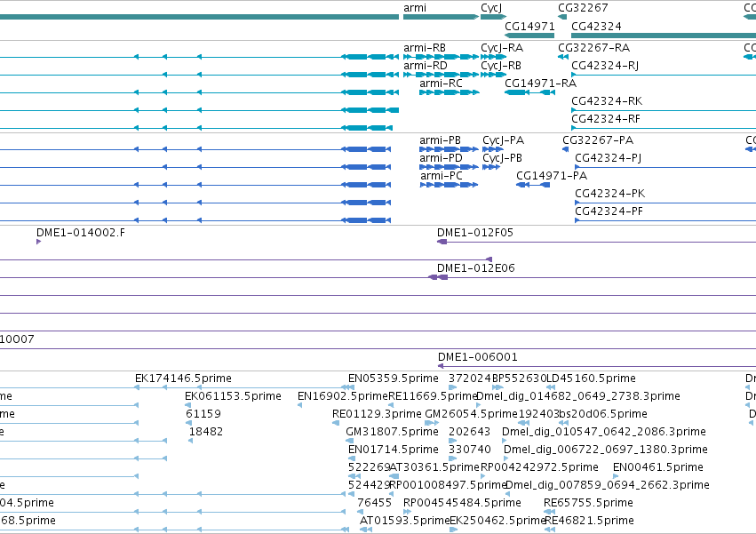Select EST AT01593.5prime
The image size is (756, 534).
tap(404, 521)
